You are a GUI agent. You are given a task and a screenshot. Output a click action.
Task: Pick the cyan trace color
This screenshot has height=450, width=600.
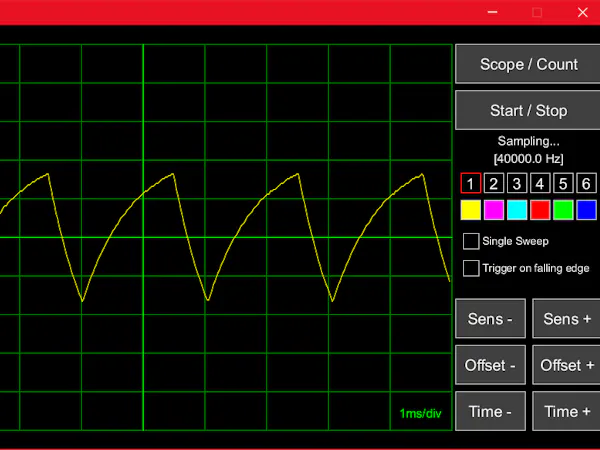point(517,210)
